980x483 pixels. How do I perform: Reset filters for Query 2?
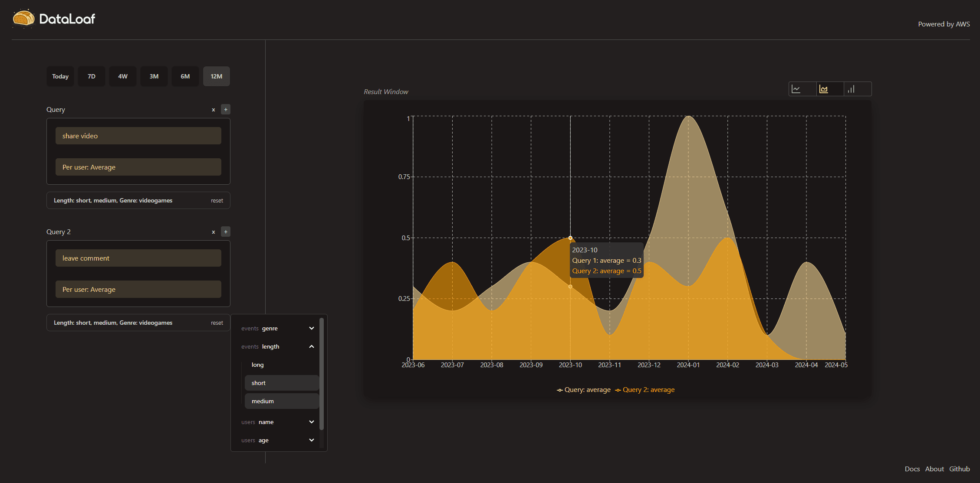click(217, 323)
